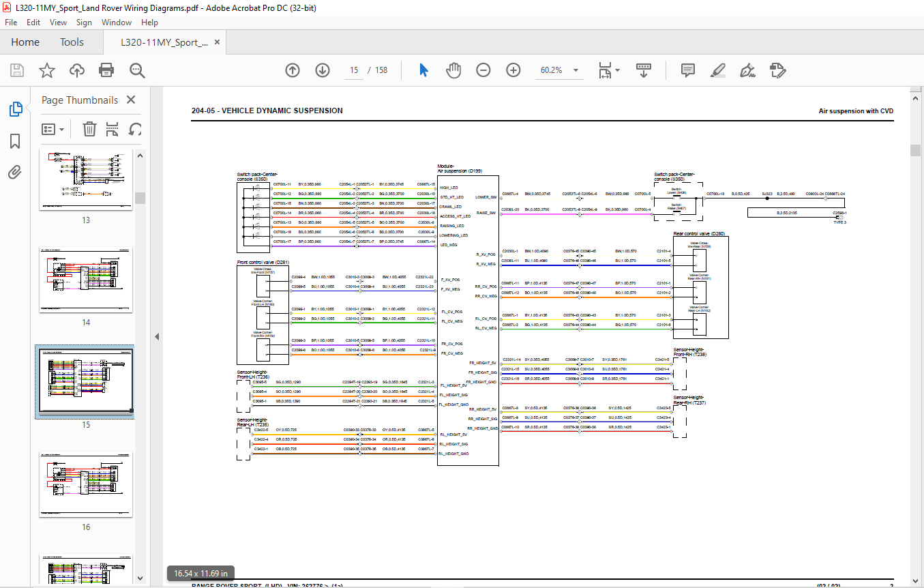
Task: Select the page 14 thumbnail
Action: point(86,280)
